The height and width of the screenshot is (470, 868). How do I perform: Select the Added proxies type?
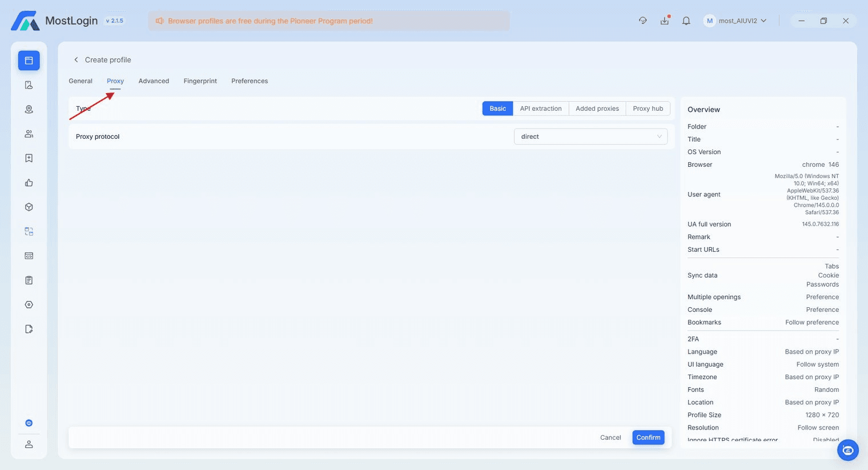(597, 109)
